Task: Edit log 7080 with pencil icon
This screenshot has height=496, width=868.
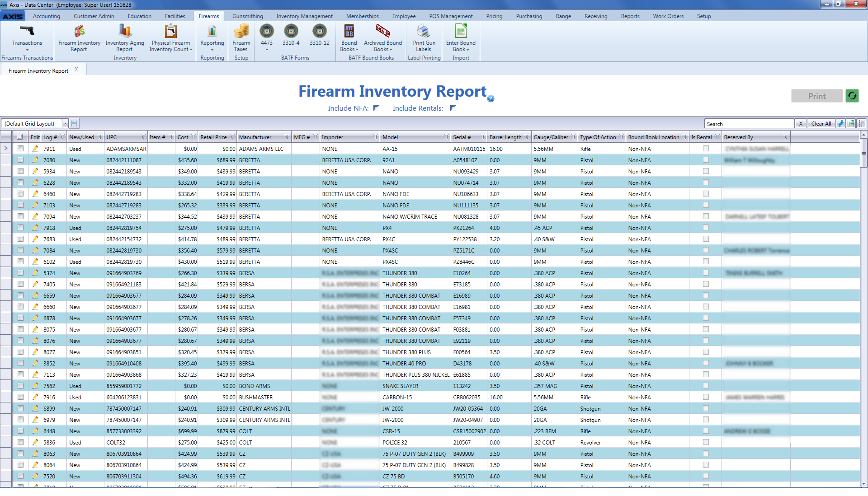Action: (35, 160)
